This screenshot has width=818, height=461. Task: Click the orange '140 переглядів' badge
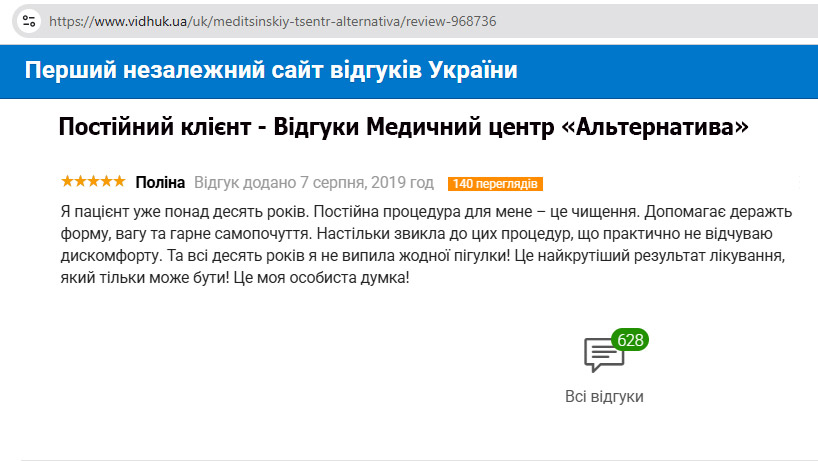pos(495,184)
